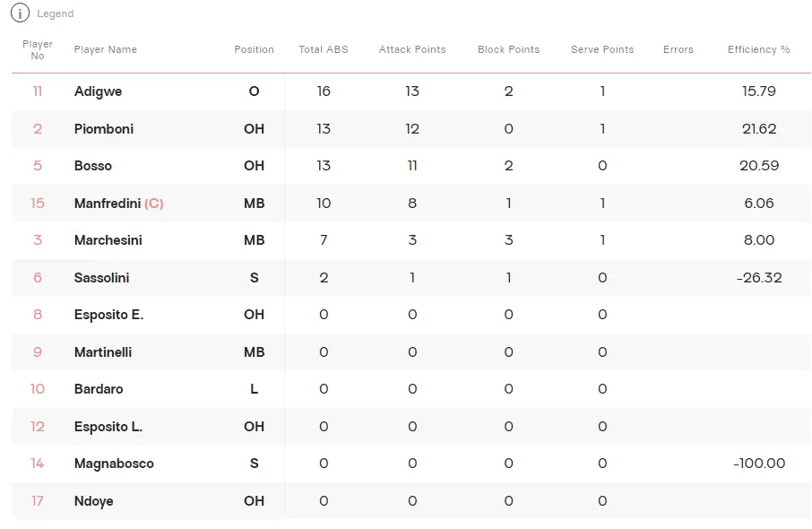Sort by Serve Points header

tap(602, 49)
